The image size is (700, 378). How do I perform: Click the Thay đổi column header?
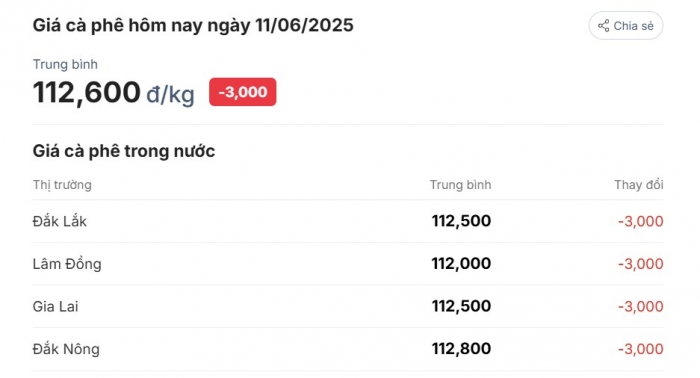coord(639,185)
